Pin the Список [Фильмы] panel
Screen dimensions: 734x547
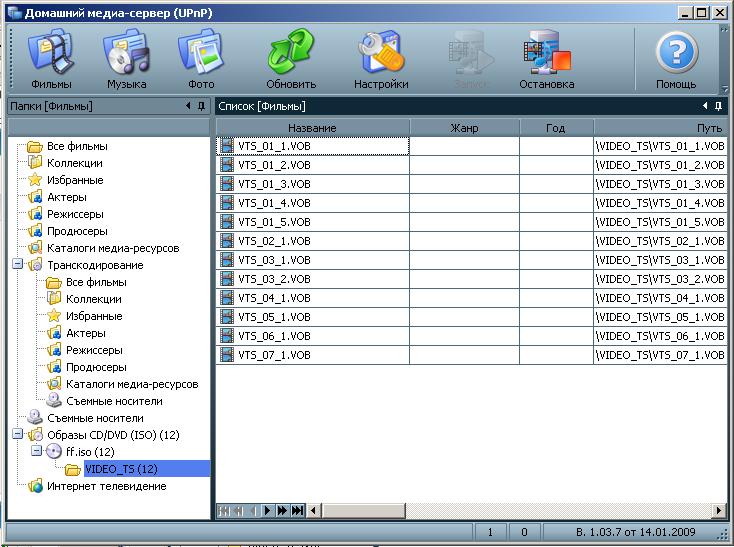point(719,106)
